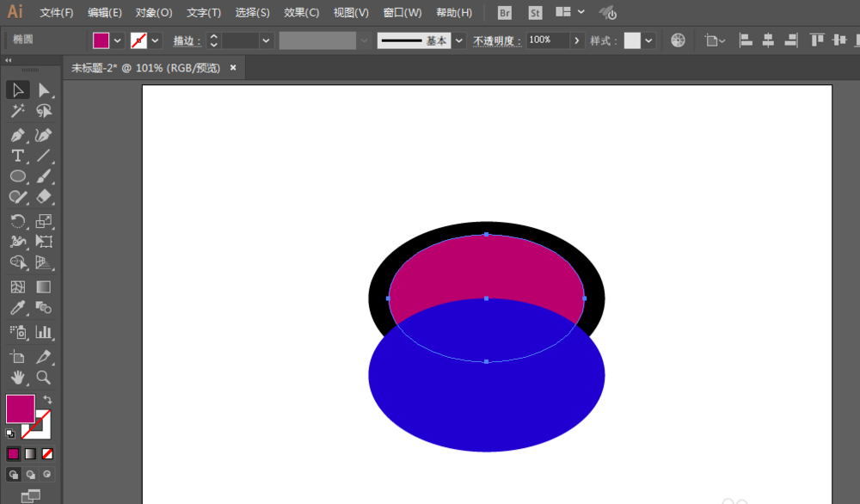Click the Vertical Align Top icon
Screen dimensions: 860x504
(x=817, y=40)
